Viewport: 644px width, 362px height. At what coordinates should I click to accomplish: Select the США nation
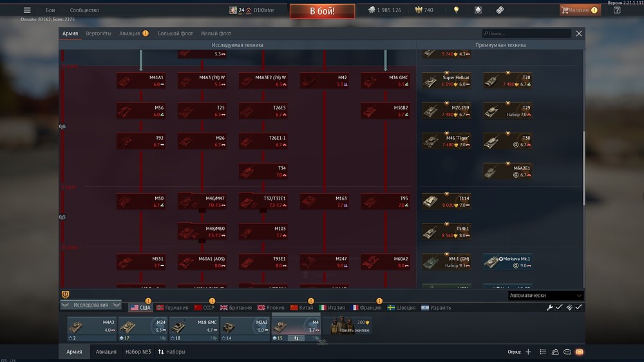[x=140, y=307]
